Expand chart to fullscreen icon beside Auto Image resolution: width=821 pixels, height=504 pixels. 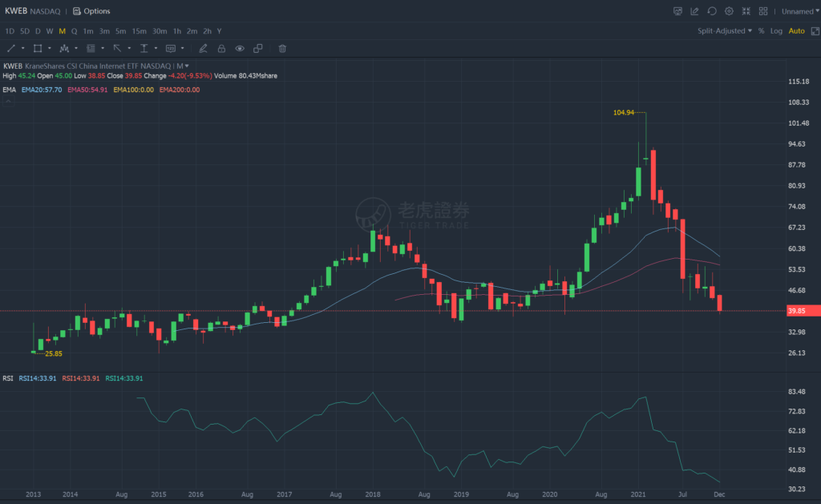[815, 31]
